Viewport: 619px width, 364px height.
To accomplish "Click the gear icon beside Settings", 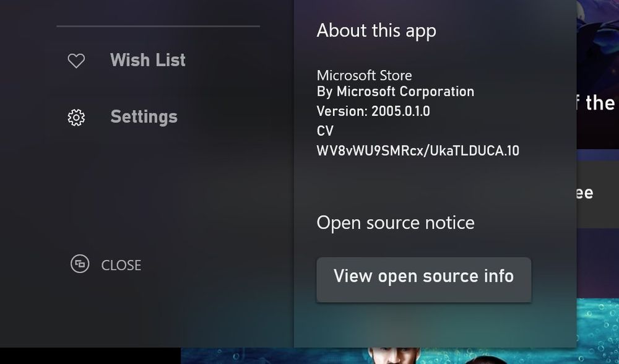I will click(76, 118).
